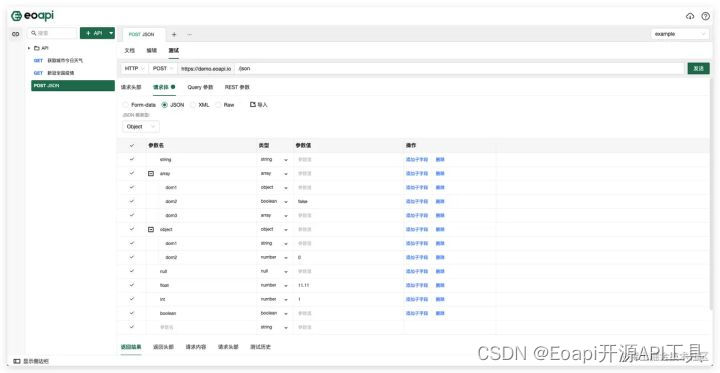
Task: Select the Raw radio button
Action: pyautogui.click(x=218, y=105)
